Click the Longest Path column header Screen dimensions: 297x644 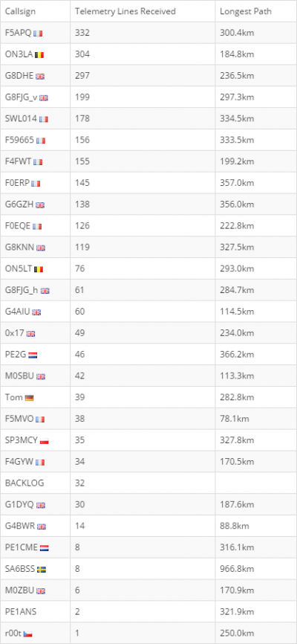246,11
